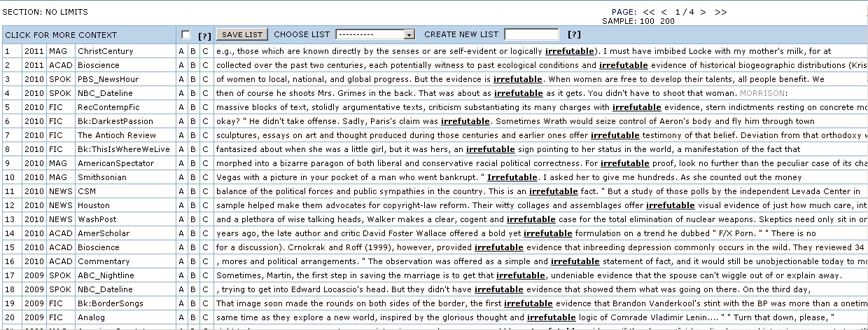This screenshot has width=868, height=330.
Task: Set sample size to 200
Action: tap(667, 21)
